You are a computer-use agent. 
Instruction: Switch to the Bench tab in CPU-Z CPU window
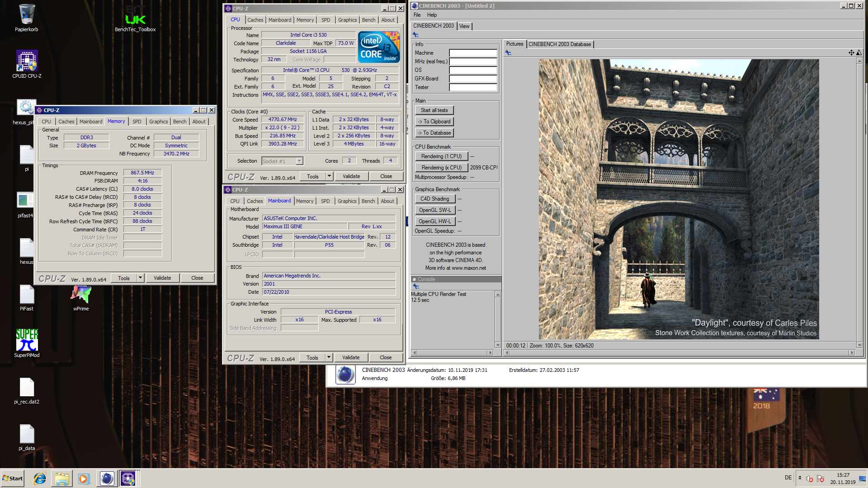[368, 20]
